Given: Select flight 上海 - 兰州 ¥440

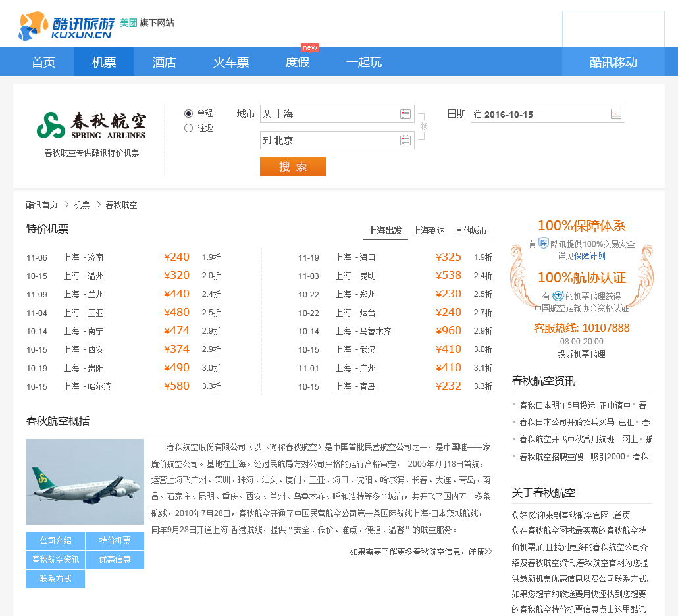Looking at the screenshot, I should 123,294.
